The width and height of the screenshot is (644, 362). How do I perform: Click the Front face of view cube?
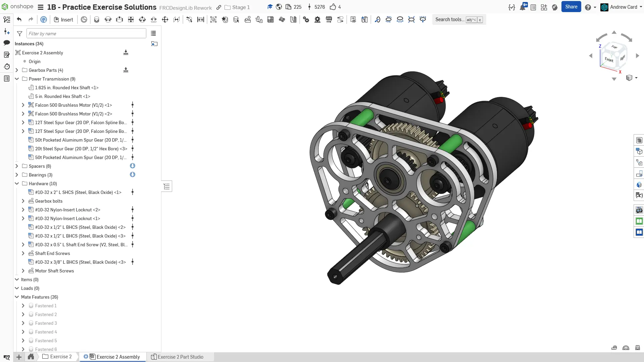(x=609, y=60)
